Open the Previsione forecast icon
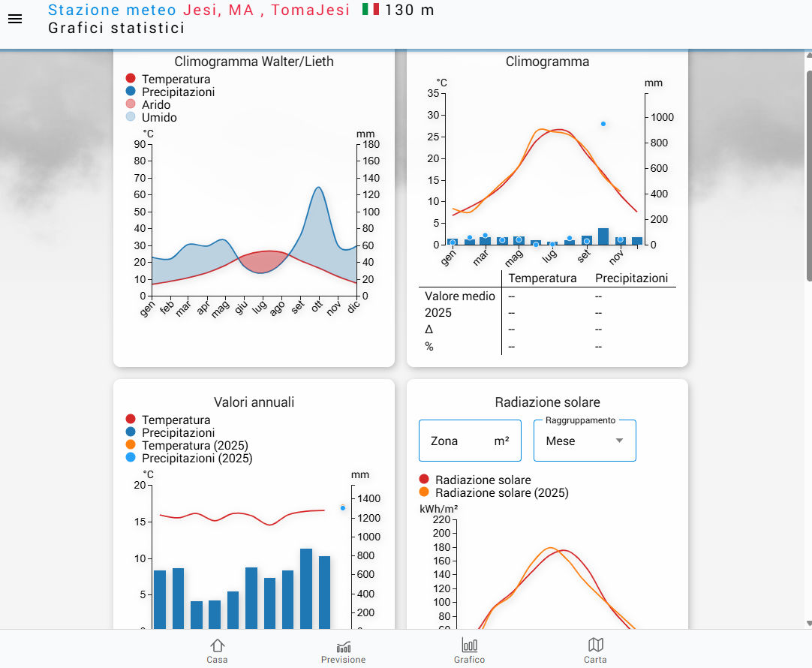This screenshot has width=812, height=668. point(343,650)
